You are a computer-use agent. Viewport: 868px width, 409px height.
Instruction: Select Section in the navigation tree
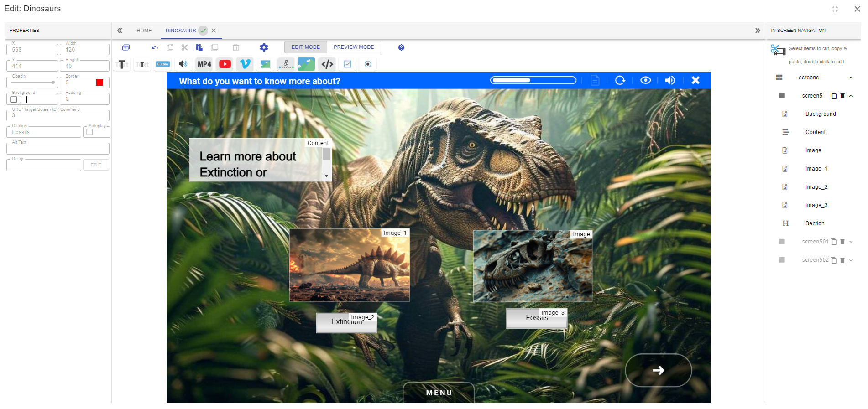[815, 223]
